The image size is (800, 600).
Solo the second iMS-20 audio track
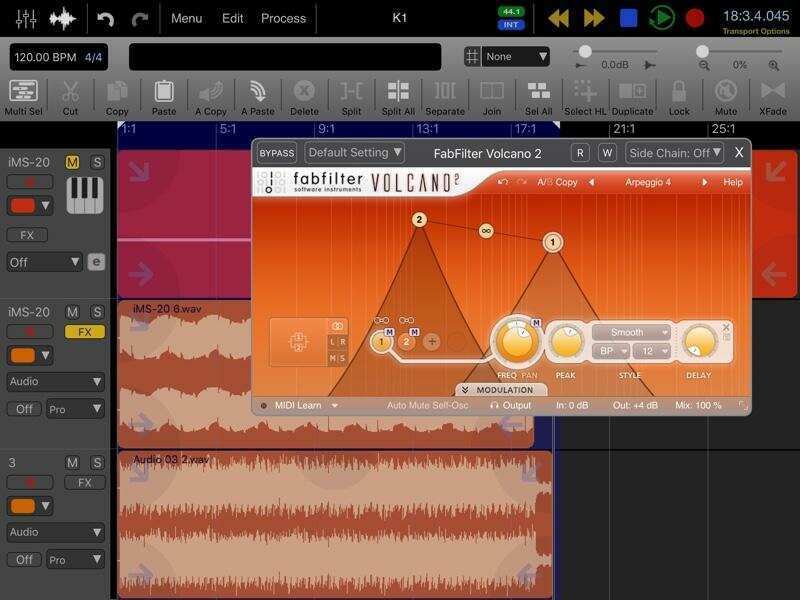click(96, 312)
